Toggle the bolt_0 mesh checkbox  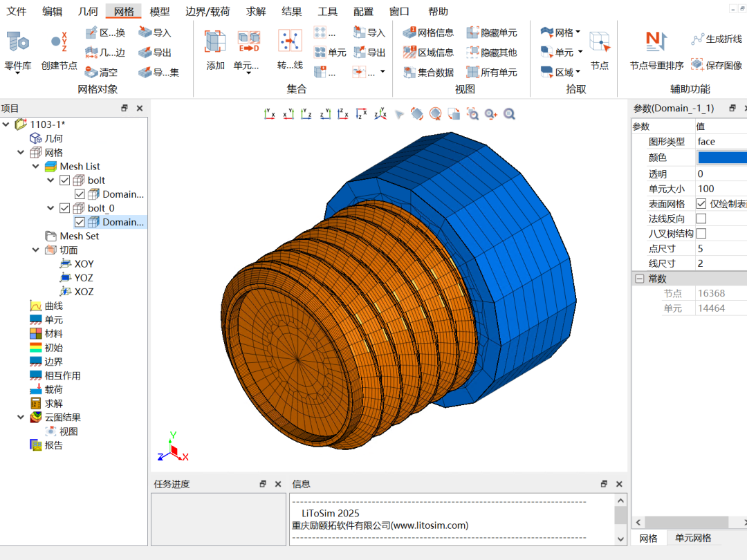65,208
